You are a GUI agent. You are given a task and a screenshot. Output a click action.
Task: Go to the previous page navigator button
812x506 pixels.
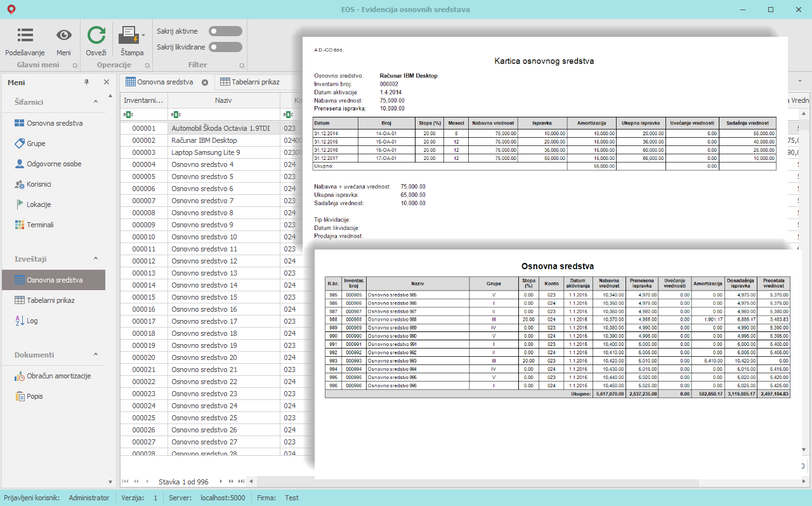[x=136, y=481]
